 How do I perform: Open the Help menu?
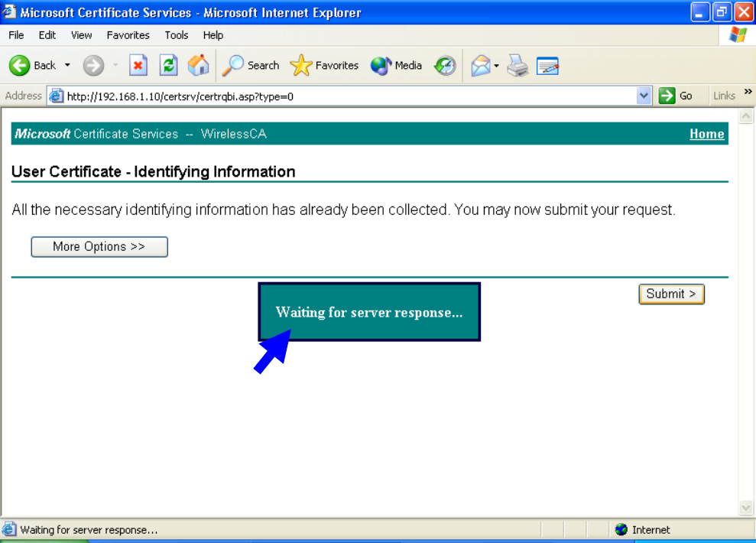click(x=213, y=35)
